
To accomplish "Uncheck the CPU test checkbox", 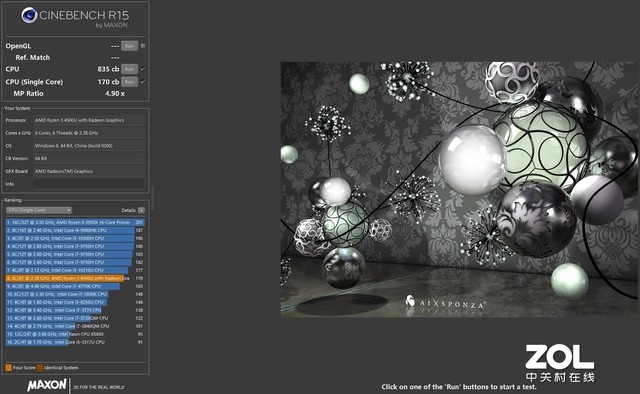I will (143, 69).
